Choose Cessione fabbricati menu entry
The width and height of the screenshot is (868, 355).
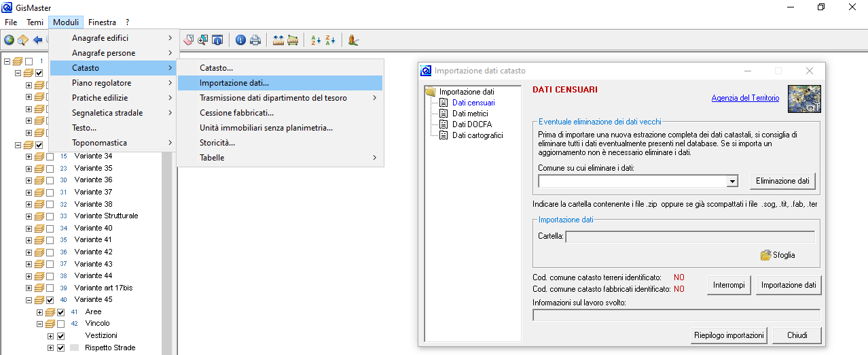click(x=280, y=113)
